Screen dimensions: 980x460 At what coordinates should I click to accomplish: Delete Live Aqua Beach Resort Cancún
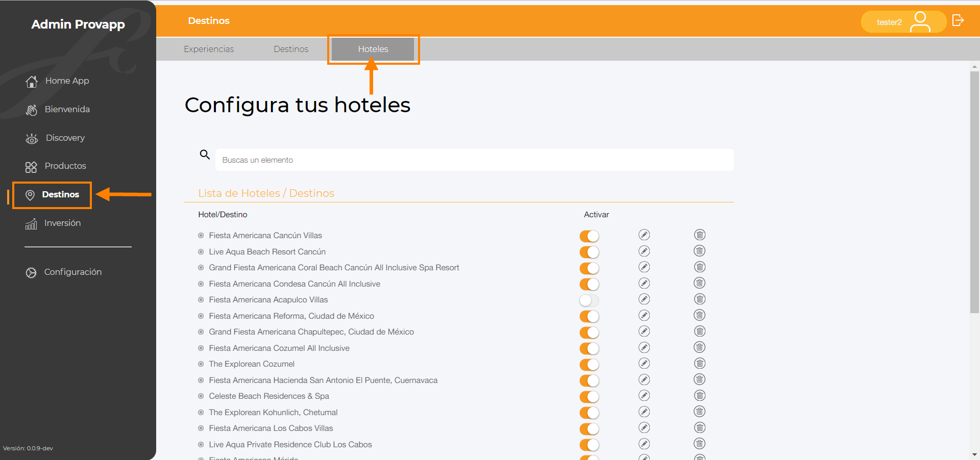tap(700, 251)
